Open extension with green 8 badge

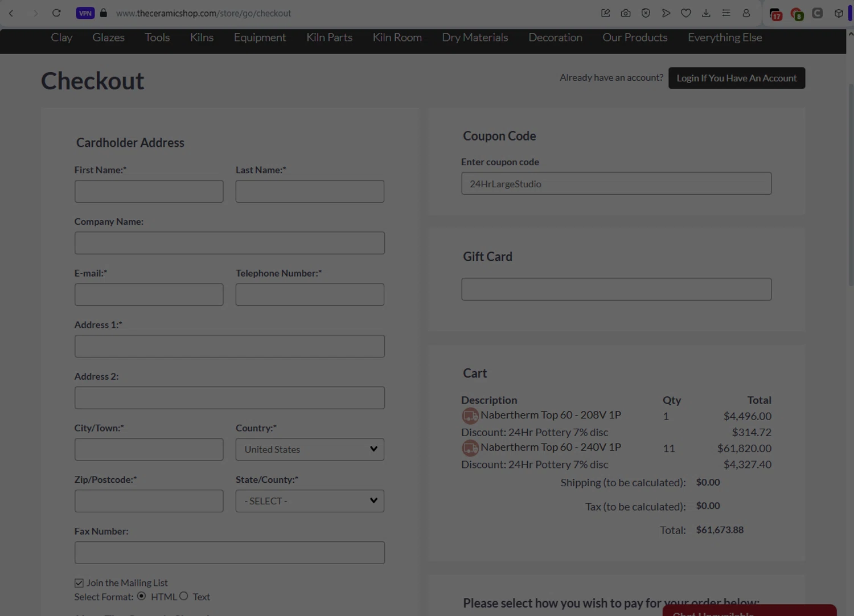797,14
